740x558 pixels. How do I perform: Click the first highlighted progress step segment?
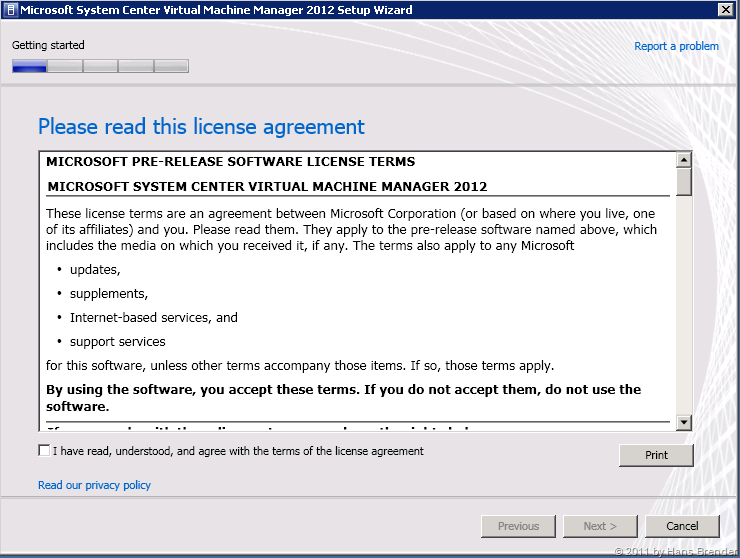click(29, 67)
